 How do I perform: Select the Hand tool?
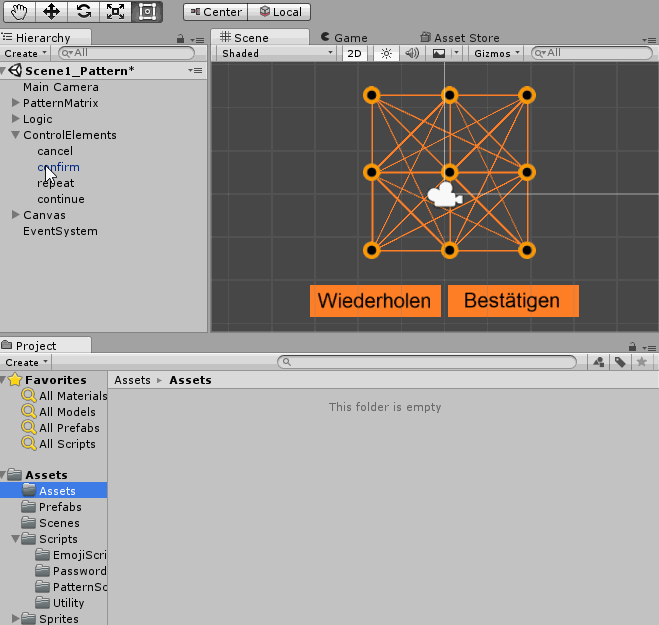click(x=19, y=12)
